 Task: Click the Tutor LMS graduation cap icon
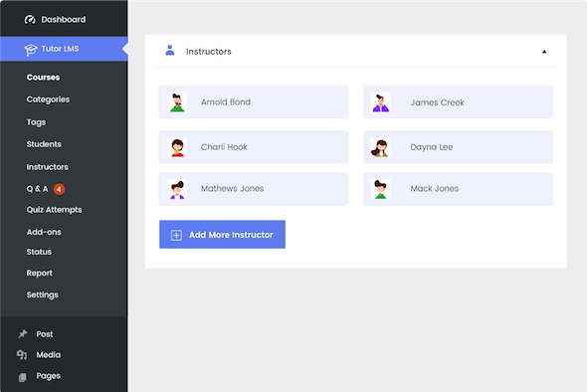pos(31,50)
